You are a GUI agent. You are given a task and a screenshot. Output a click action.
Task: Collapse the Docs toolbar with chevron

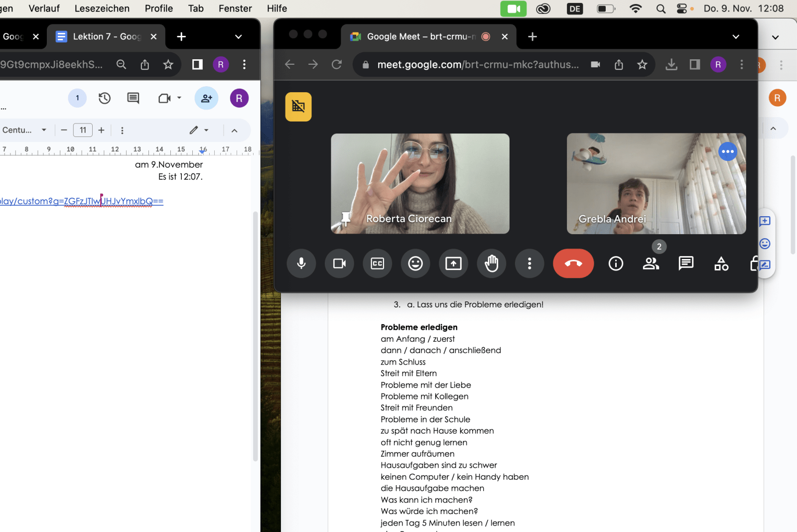[234, 131]
